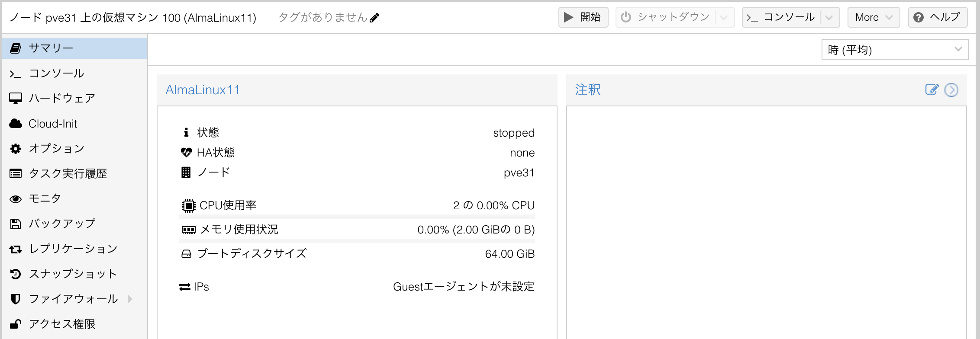Open バックアップ section

[74, 224]
